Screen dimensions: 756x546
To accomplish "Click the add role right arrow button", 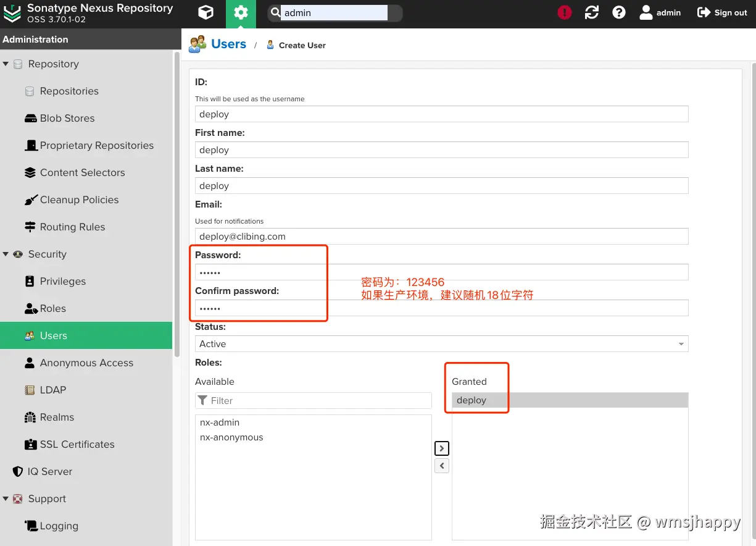I will click(x=442, y=448).
